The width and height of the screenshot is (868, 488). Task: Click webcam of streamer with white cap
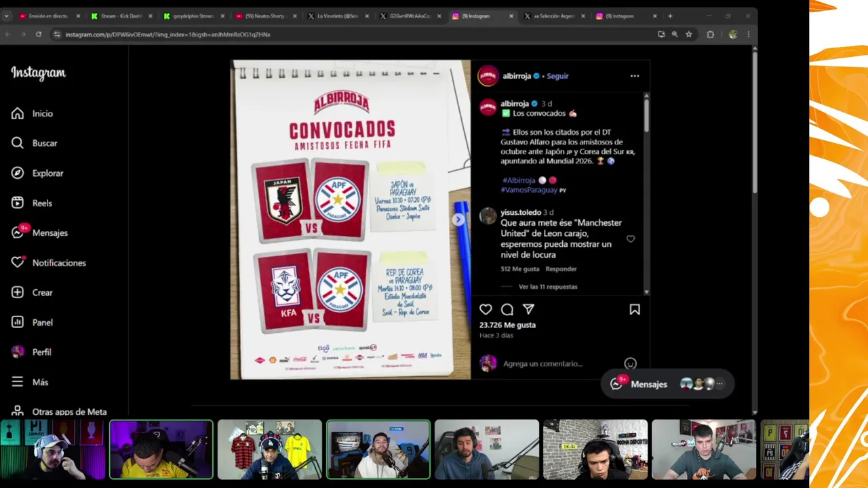click(x=53, y=449)
